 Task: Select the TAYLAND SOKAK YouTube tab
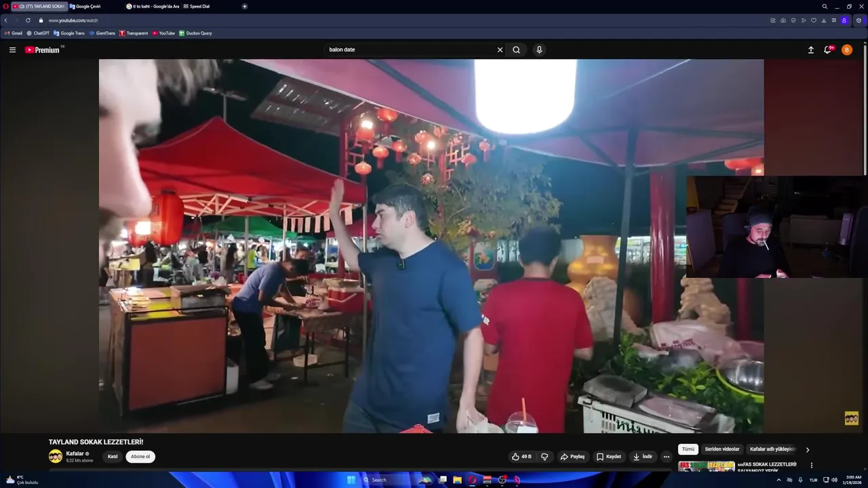39,6
